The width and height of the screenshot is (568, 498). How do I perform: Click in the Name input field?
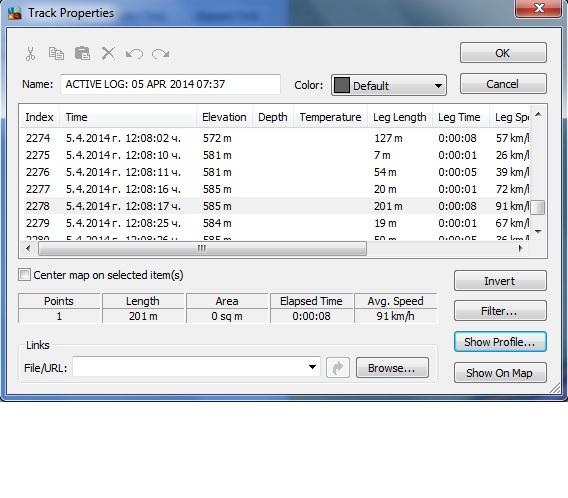170,84
